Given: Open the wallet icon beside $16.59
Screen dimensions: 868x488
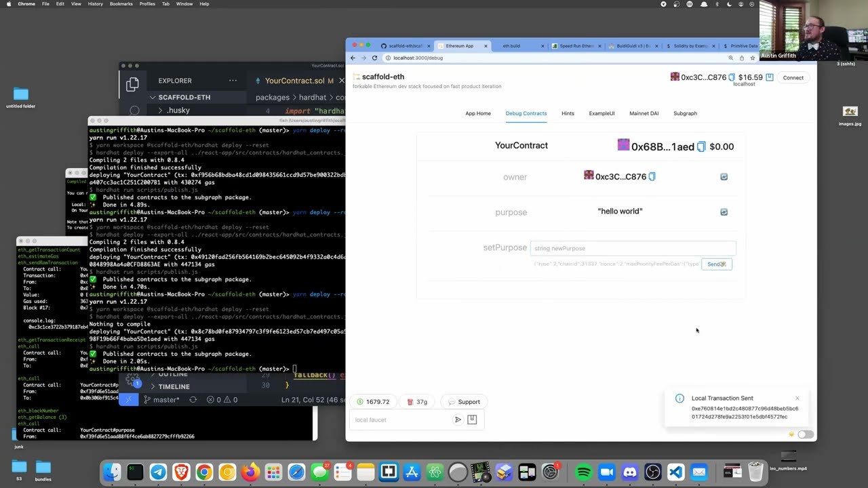Looking at the screenshot, I should (x=770, y=77).
